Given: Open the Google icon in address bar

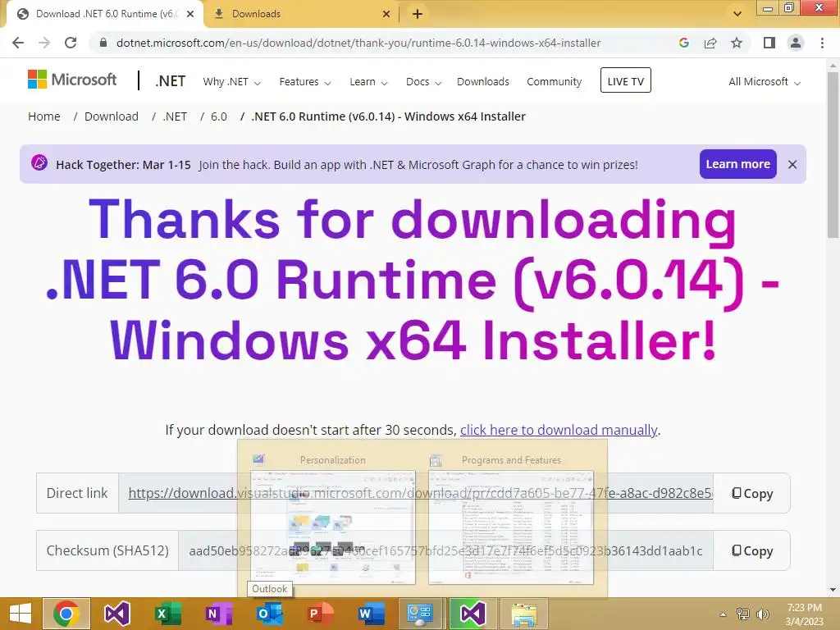Looking at the screenshot, I should [683, 43].
